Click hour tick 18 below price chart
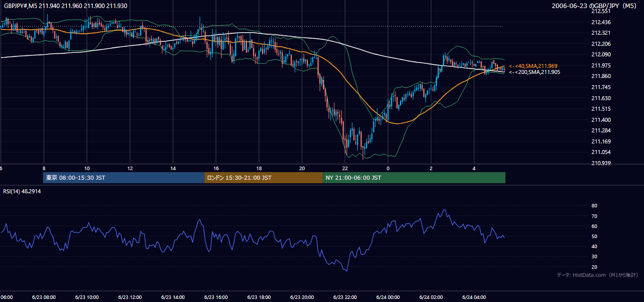Viewport: 644px width, 302px height. coord(259,168)
